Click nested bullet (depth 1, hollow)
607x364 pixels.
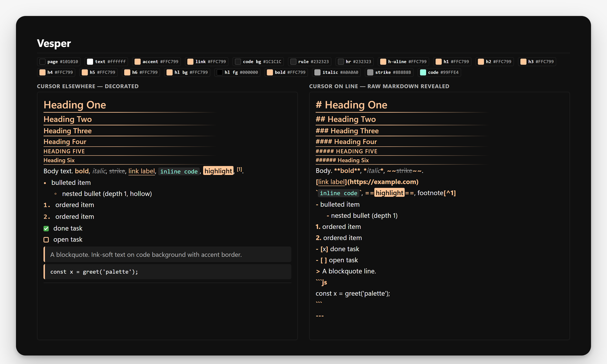click(x=103, y=194)
